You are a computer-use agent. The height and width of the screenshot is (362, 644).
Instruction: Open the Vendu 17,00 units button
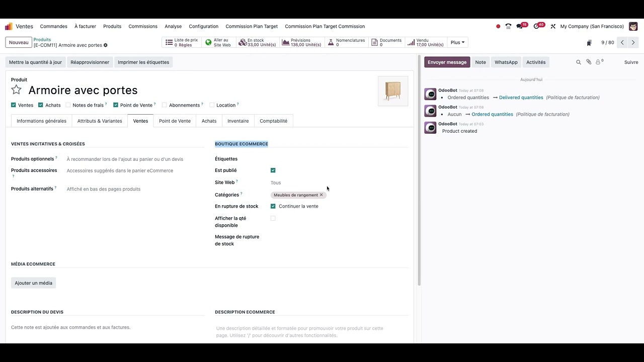click(x=426, y=43)
